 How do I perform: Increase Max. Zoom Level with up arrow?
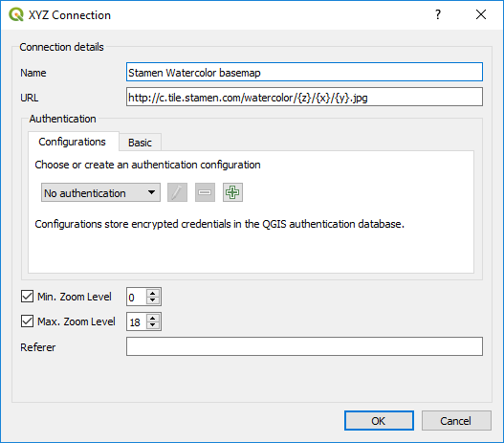point(153,318)
